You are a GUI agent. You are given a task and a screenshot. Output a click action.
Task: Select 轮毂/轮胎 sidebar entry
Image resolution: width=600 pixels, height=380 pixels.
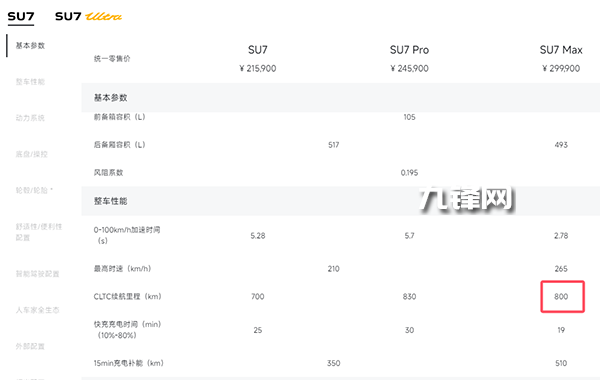[34, 190]
